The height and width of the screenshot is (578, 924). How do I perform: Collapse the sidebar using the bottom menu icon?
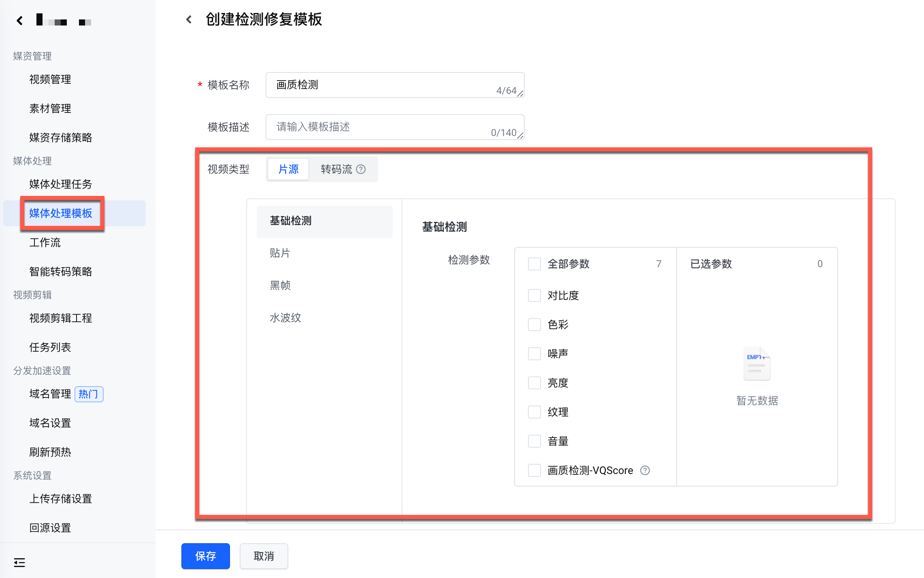tap(19, 562)
